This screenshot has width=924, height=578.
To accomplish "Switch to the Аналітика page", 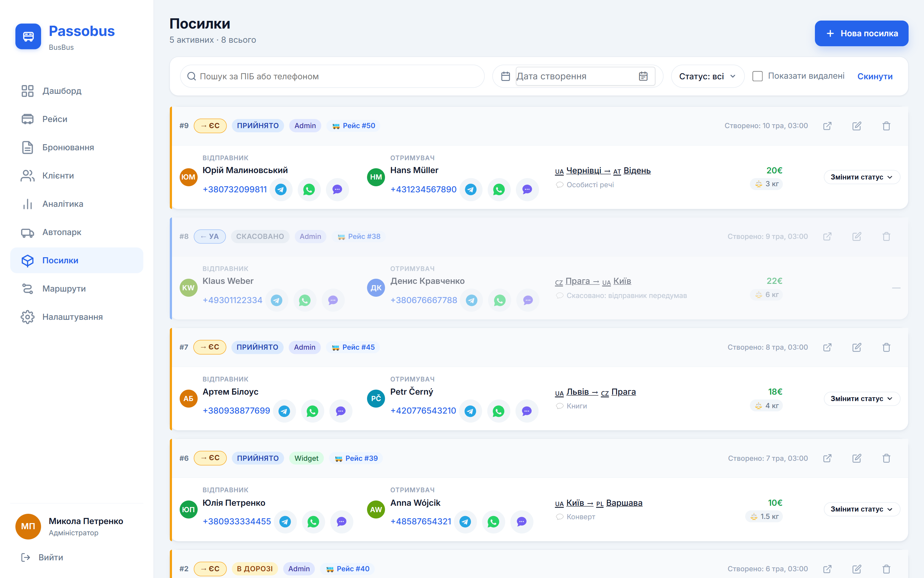I will pyautogui.click(x=77, y=204).
